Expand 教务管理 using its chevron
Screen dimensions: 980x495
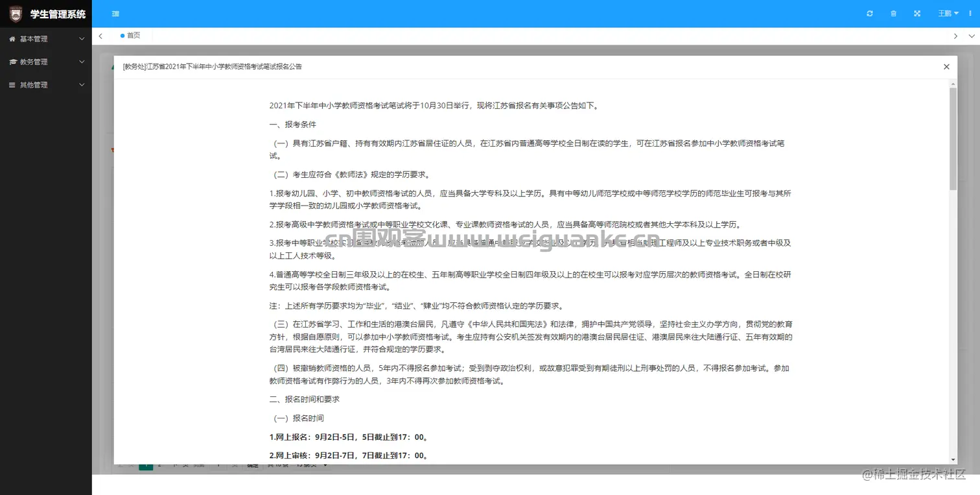coord(82,62)
